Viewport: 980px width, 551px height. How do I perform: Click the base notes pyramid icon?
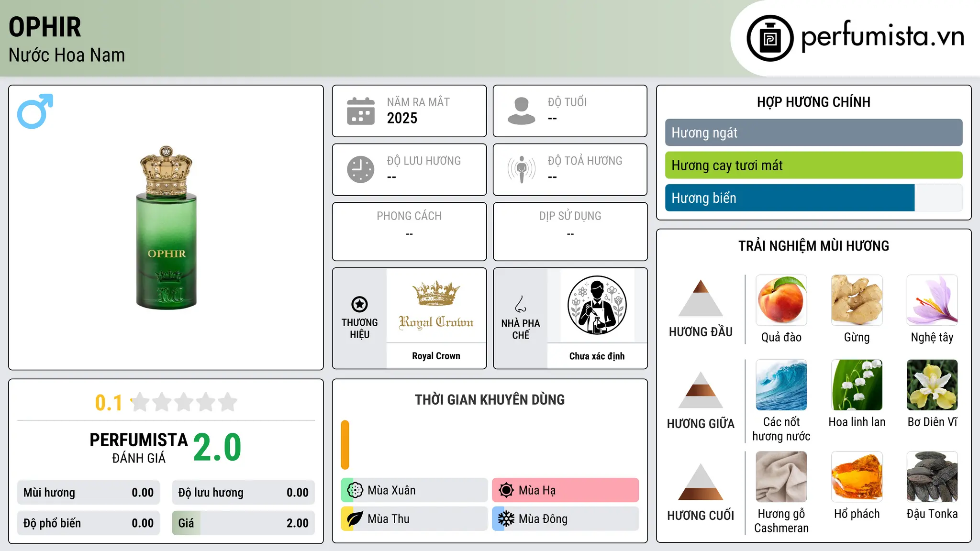[x=701, y=481]
